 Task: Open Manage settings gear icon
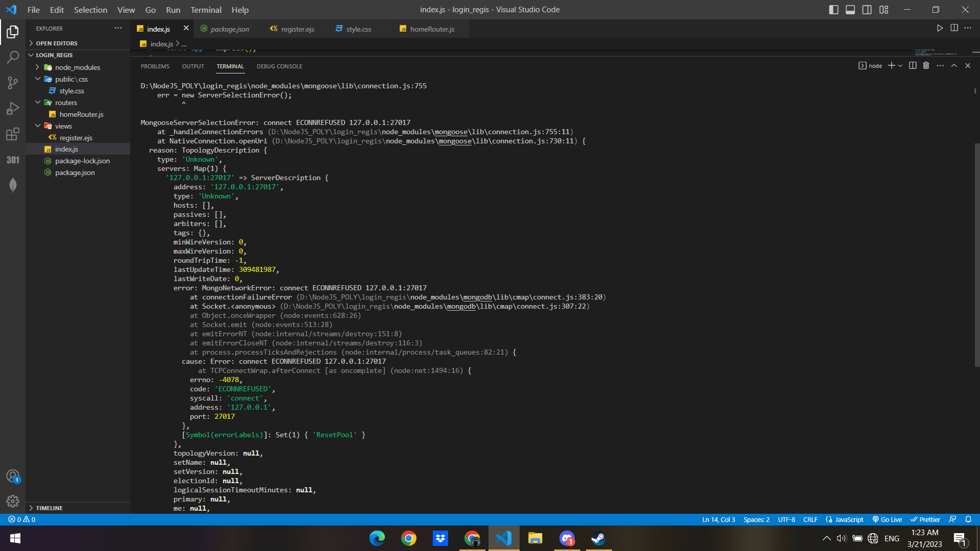(13, 501)
